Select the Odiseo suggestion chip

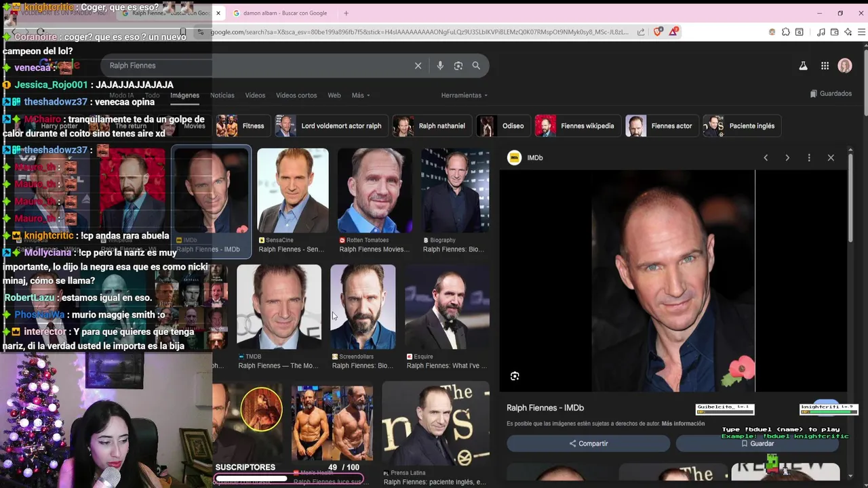tap(502, 126)
